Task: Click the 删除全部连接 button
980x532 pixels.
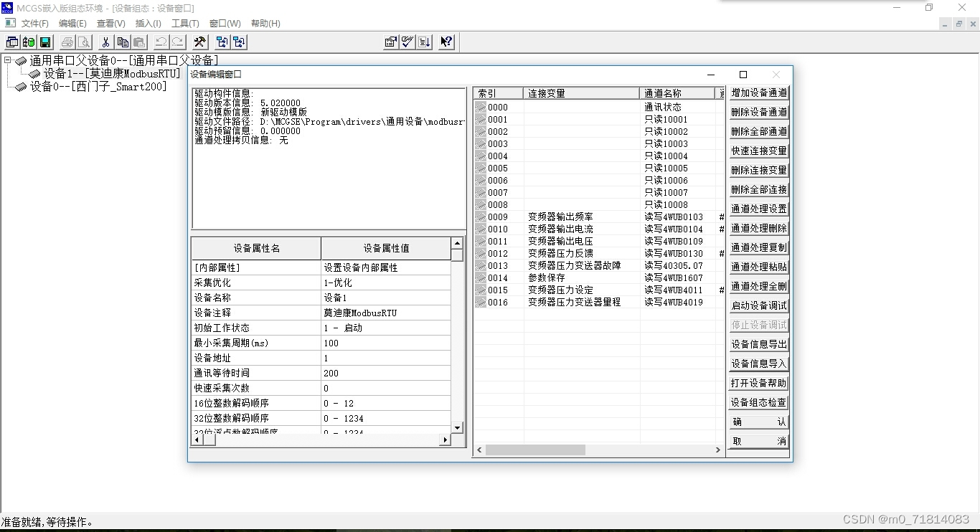Action: (x=759, y=190)
